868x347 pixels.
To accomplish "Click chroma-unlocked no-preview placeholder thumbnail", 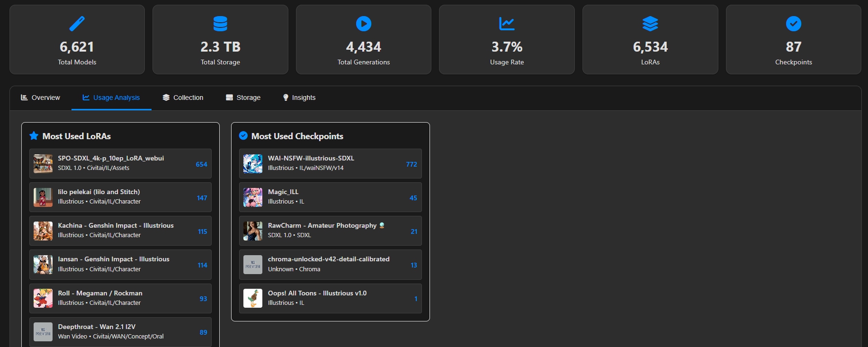I will pyautogui.click(x=253, y=265).
